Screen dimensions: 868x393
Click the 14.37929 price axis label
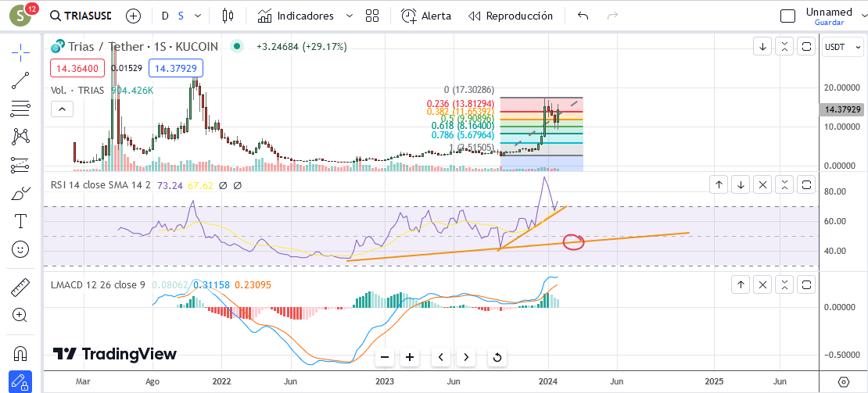click(842, 109)
